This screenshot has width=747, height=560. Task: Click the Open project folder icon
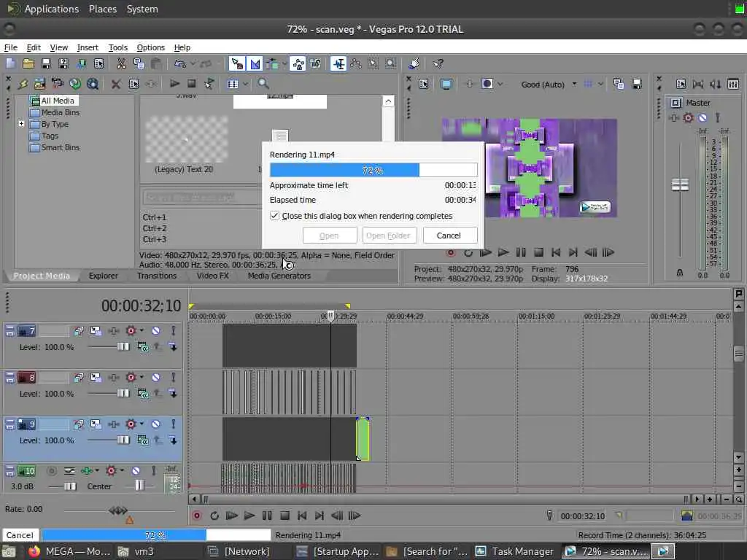point(28,64)
